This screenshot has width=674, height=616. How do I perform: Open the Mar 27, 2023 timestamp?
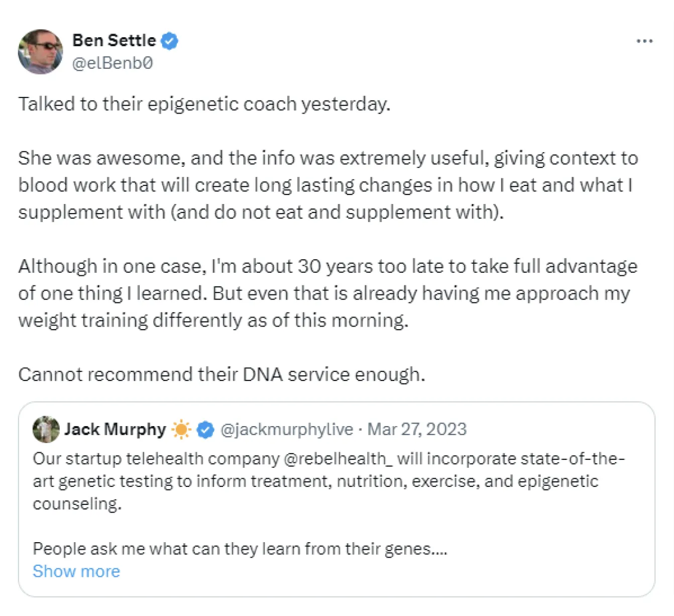tap(417, 430)
